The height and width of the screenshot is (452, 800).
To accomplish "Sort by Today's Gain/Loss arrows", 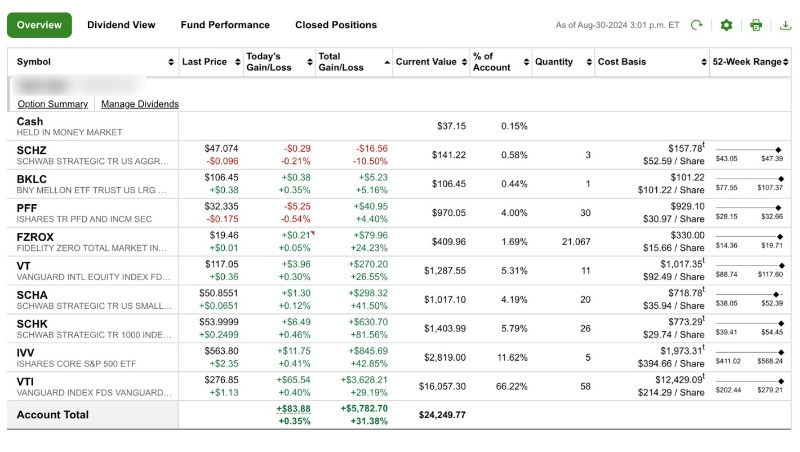I will coord(308,62).
